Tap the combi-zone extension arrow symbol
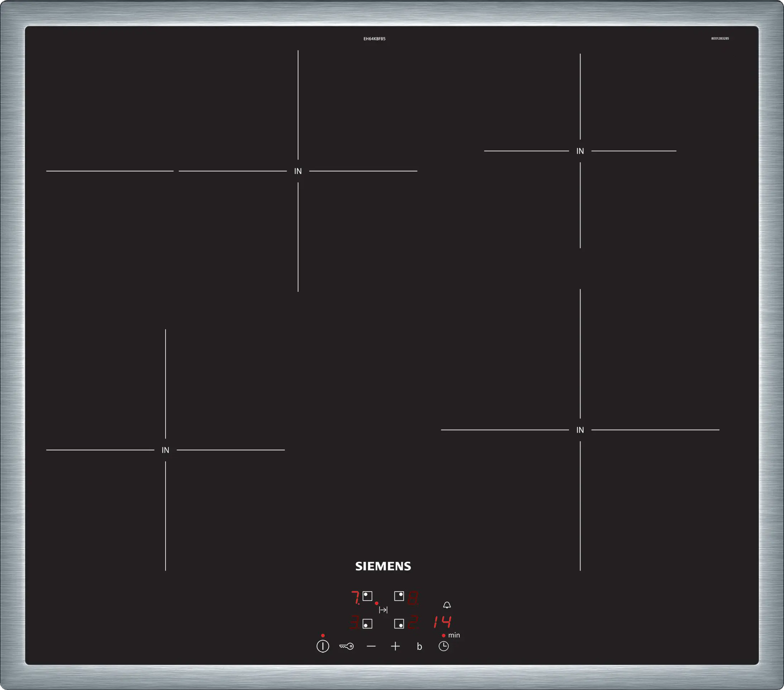 click(x=383, y=610)
